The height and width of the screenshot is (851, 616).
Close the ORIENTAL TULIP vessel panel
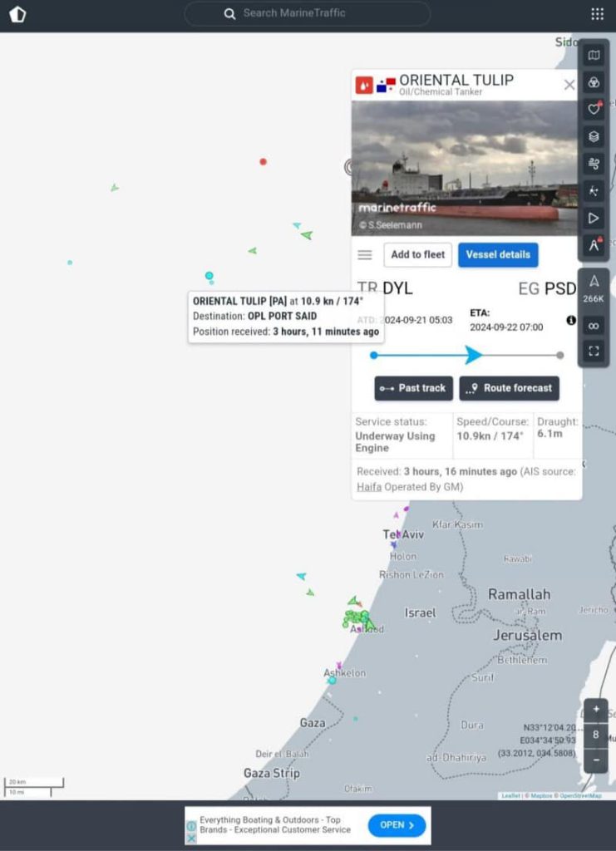point(569,85)
